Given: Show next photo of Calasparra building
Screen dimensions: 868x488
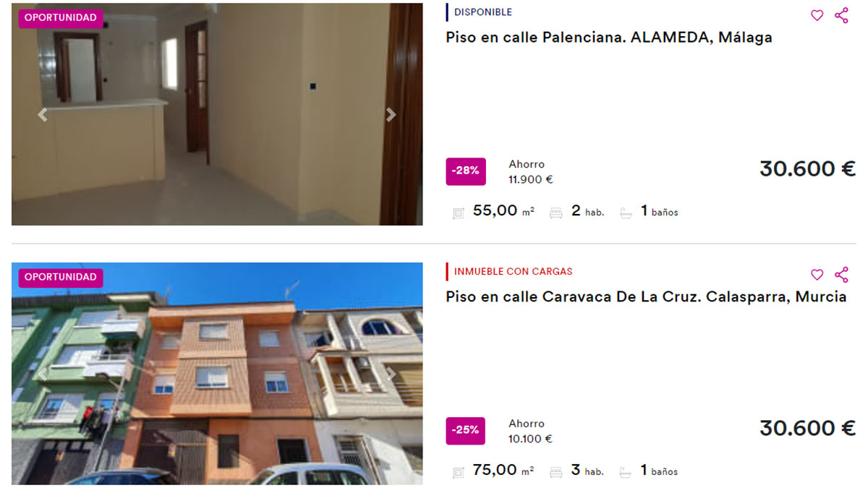Looking at the screenshot, I should 391,374.
